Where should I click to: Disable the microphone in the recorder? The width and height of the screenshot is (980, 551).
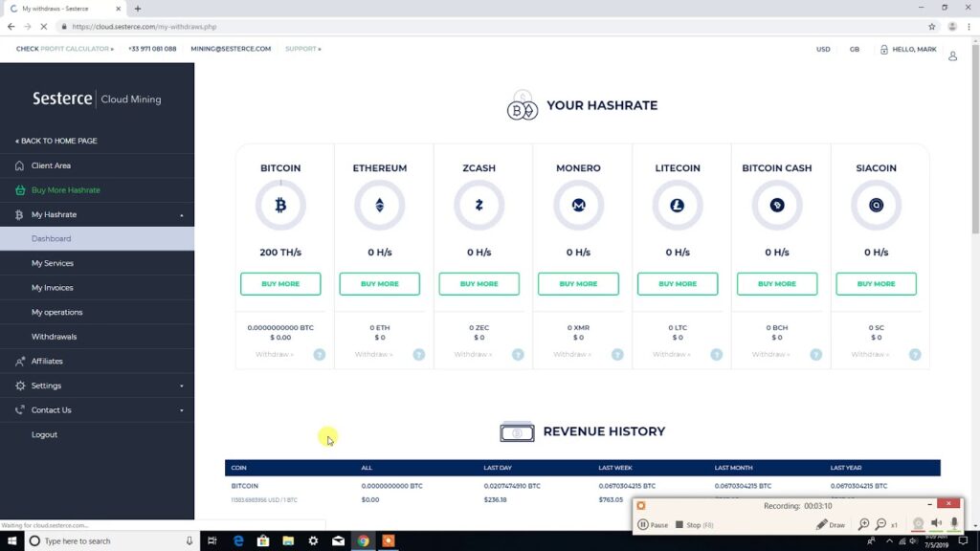(953, 523)
